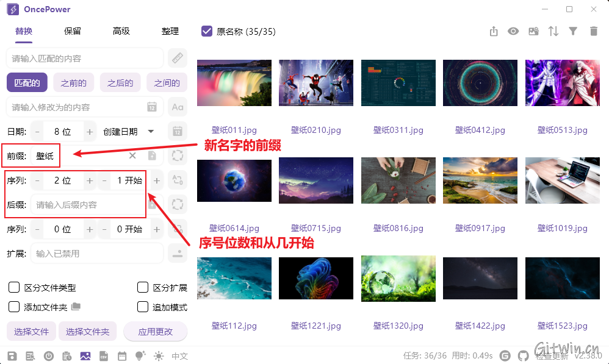Click the sort arrows icon
This screenshot has width=609, height=364.
pyautogui.click(x=553, y=32)
